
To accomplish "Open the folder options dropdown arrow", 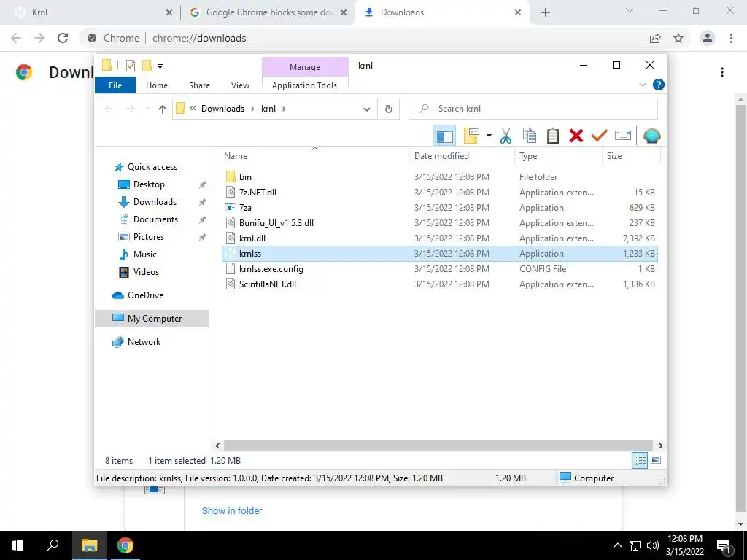I will 489,136.
